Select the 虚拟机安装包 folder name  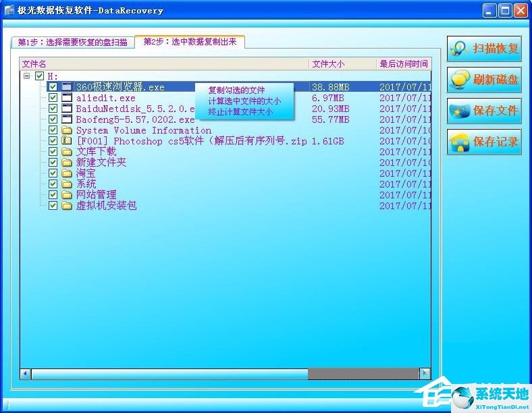click(106, 205)
